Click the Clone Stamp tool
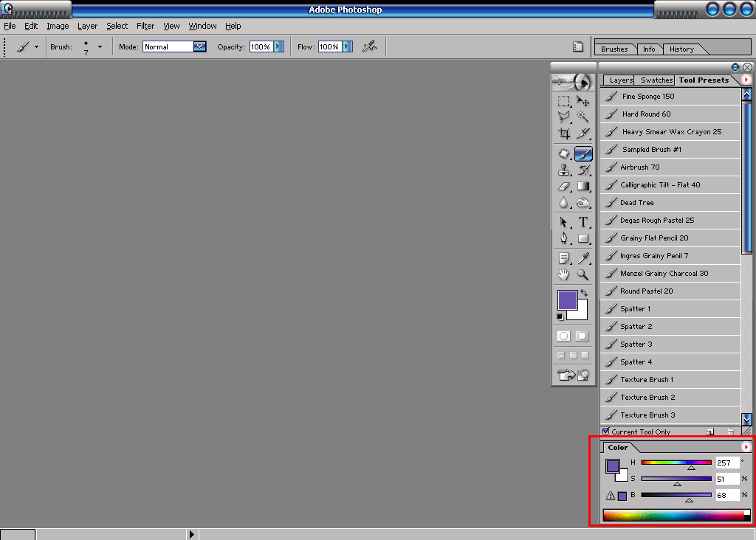This screenshot has height=540, width=756. [x=564, y=170]
